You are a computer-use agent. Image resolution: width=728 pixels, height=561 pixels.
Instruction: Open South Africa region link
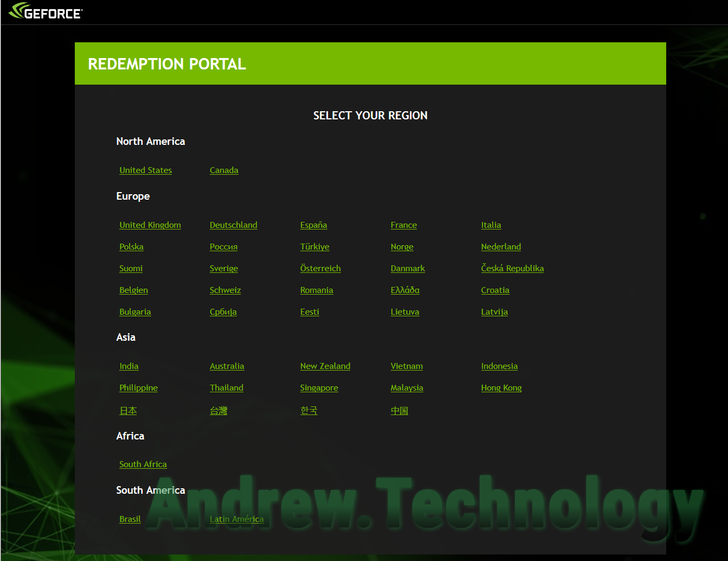(143, 464)
